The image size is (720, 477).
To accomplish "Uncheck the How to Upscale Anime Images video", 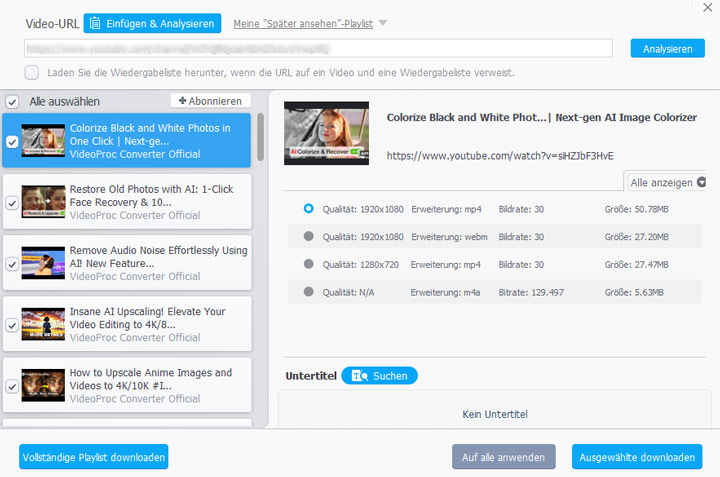I will coord(12,387).
